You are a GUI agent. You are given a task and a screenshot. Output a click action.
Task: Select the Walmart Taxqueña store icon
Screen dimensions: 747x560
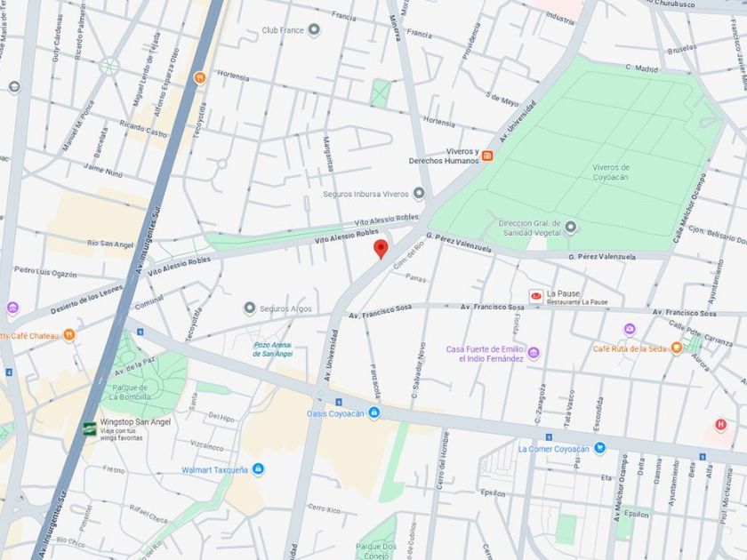(258, 469)
